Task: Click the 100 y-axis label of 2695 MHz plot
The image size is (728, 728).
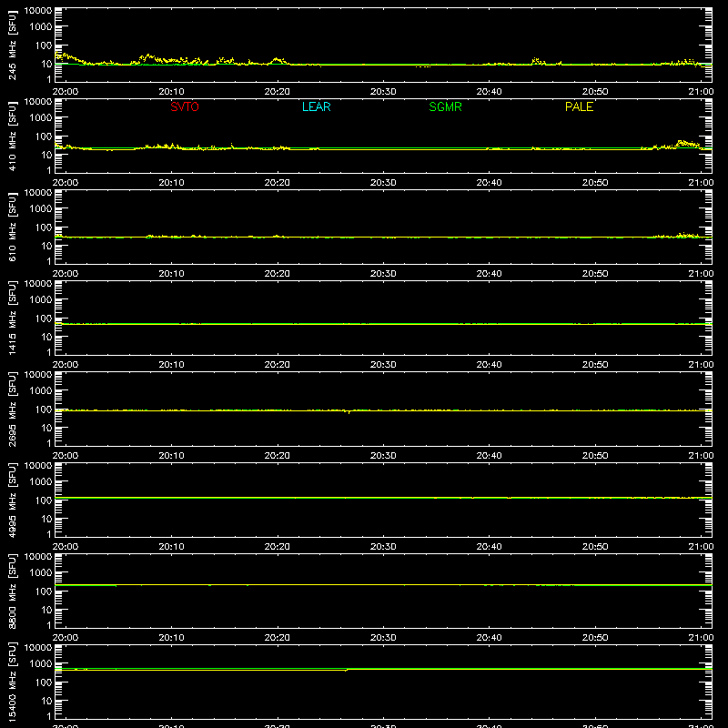Action: [x=44, y=409]
